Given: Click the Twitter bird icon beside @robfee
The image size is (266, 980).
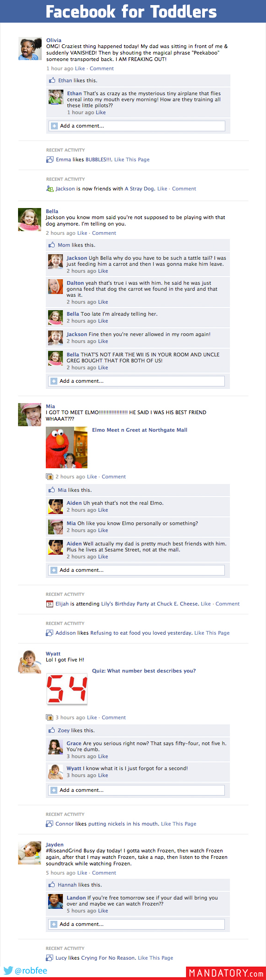Looking at the screenshot, I should point(8,970).
